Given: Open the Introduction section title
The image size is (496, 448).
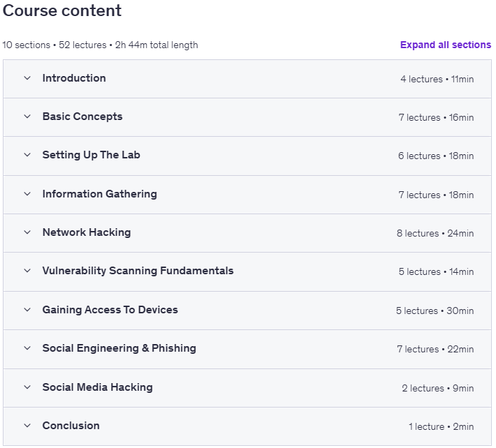Looking at the screenshot, I should 74,78.
